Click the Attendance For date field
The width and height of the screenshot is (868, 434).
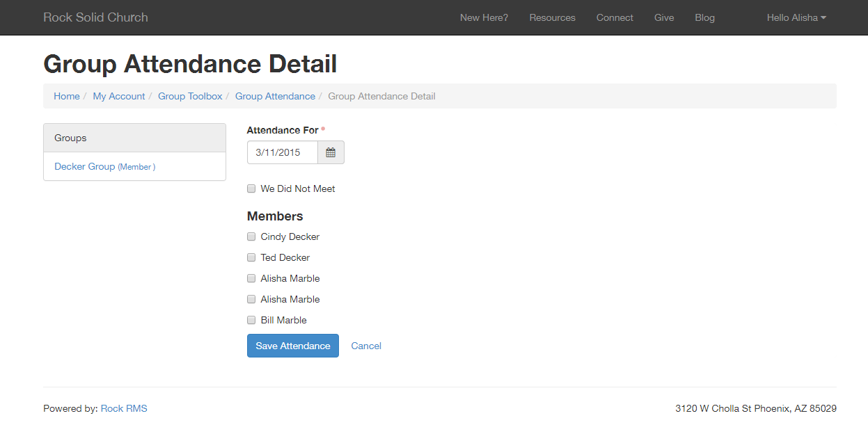283,152
